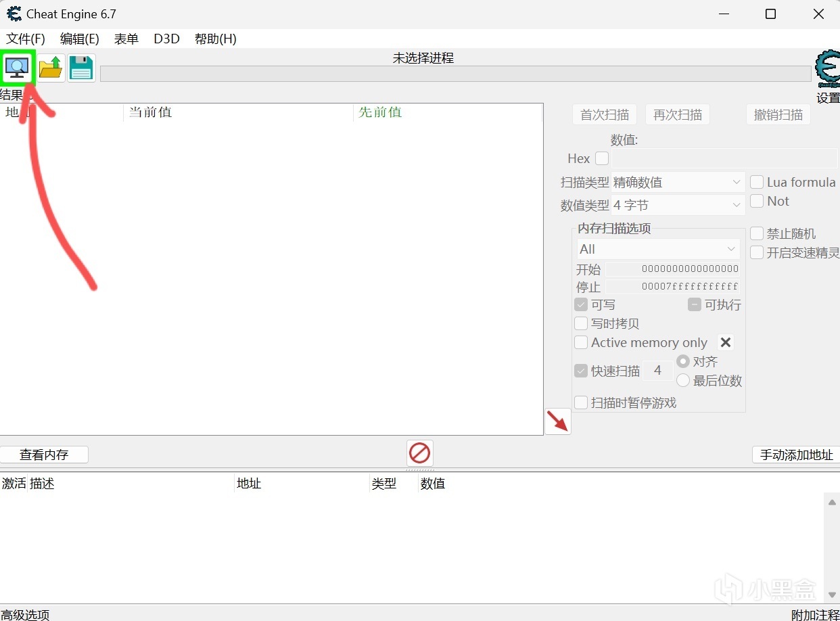Toggle the Not checkbox

[757, 201]
